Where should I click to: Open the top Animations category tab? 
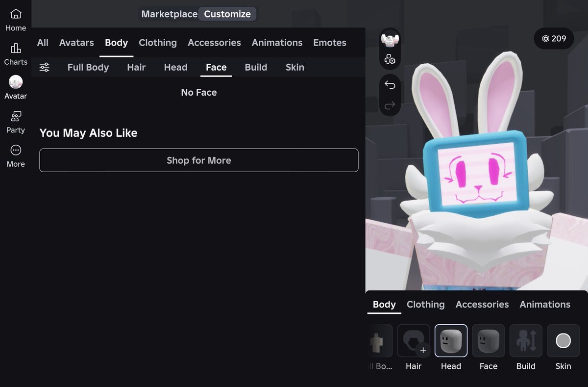(x=277, y=43)
